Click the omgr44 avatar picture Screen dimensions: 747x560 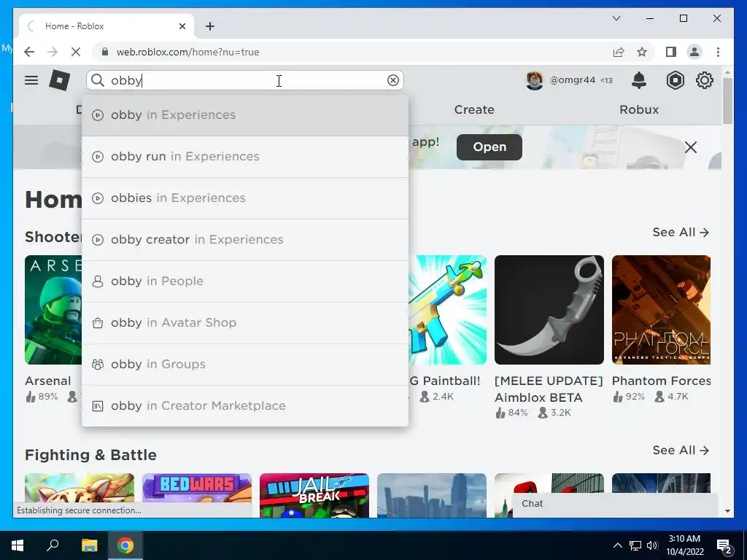point(534,80)
